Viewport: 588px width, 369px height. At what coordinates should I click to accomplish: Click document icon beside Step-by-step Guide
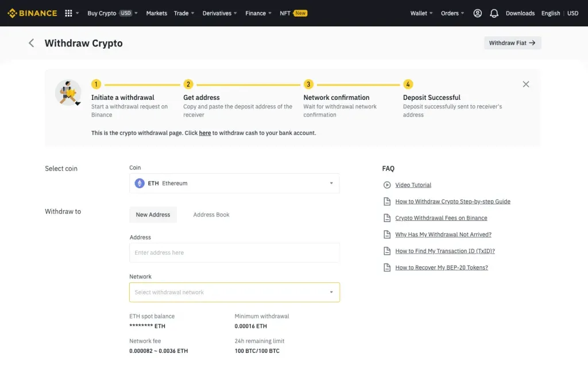click(x=387, y=201)
